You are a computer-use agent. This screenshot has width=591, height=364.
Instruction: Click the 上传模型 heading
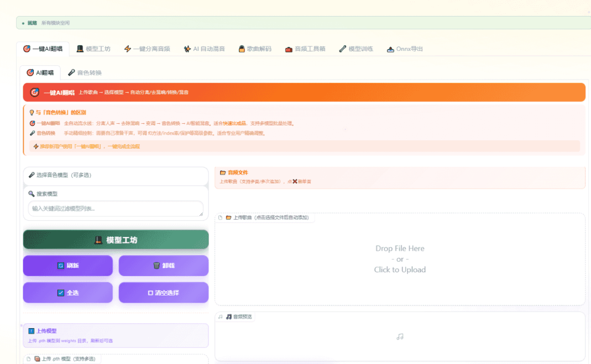coord(46,331)
